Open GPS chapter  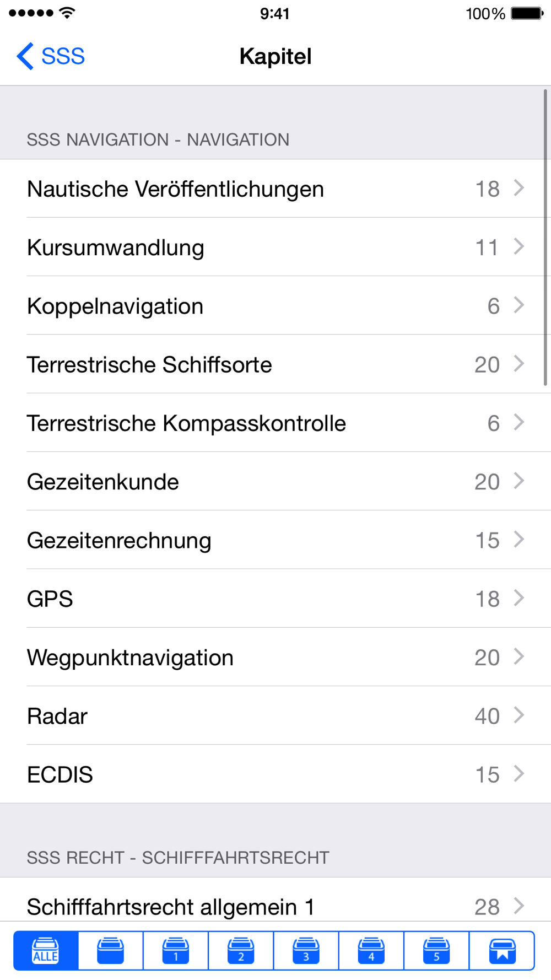[x=275, y=599]
